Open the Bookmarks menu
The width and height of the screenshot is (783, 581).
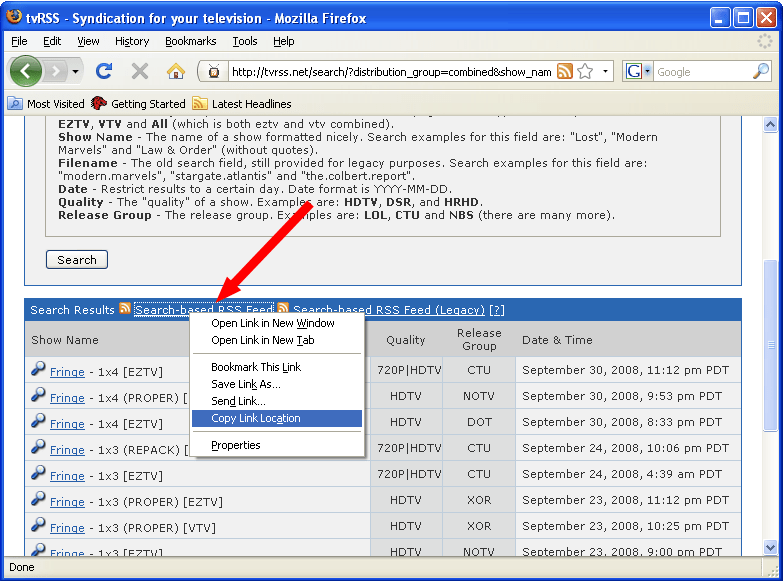click(x=190, y=41)
